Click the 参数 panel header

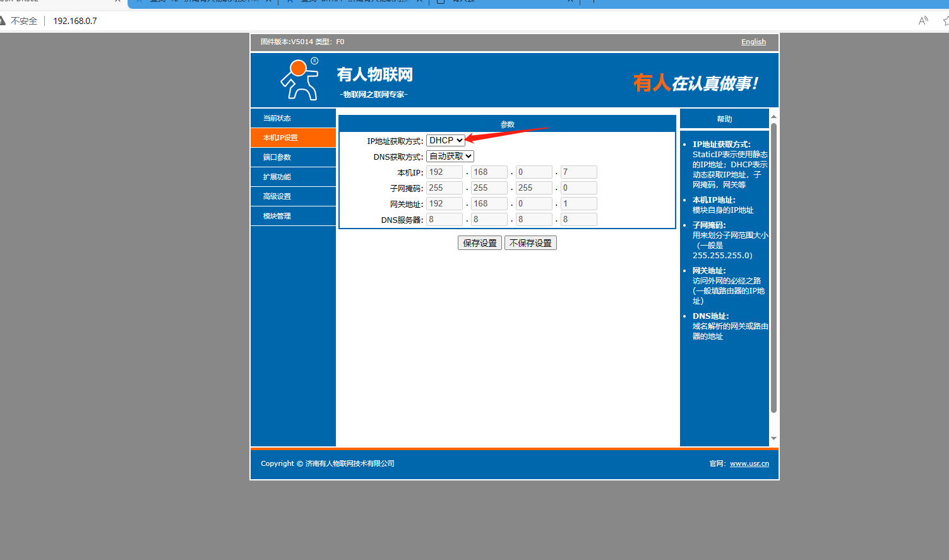[x=508, y=124]
